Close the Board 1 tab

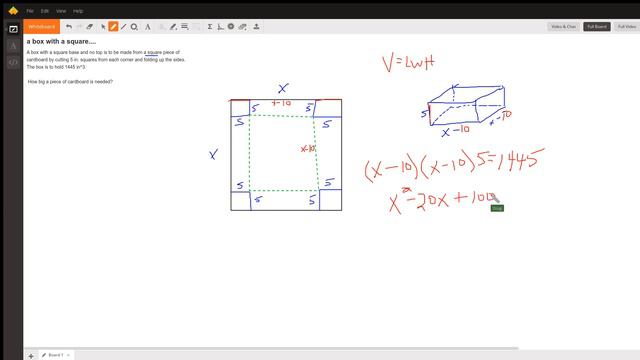(x=68, y=355)
